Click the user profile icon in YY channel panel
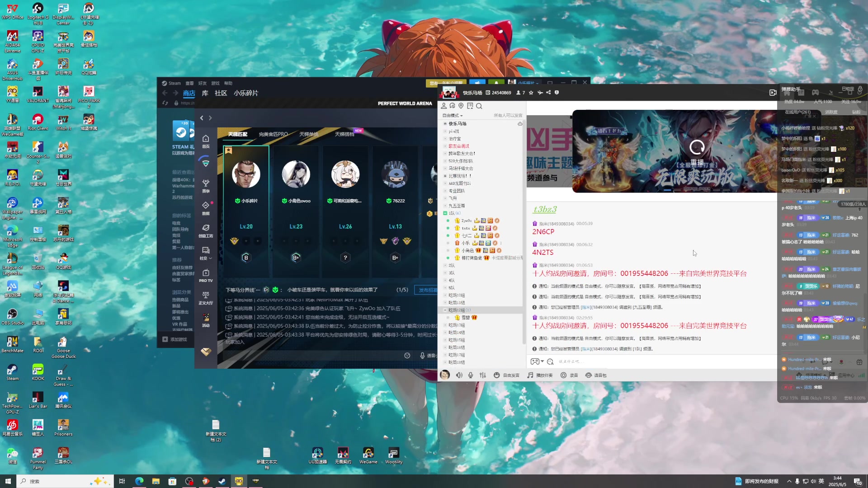 tap(444, 106)
